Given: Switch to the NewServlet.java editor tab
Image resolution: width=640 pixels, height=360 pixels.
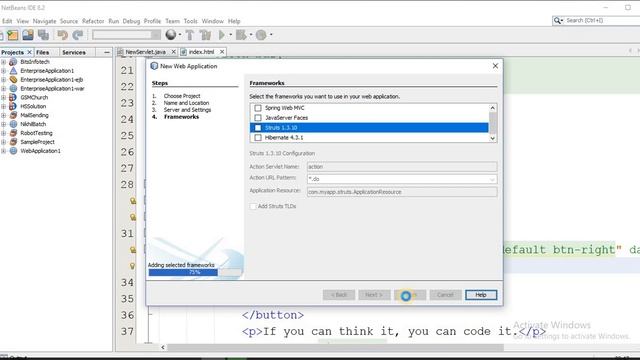Looking at the screenshot, I should [x=145, y=52].
